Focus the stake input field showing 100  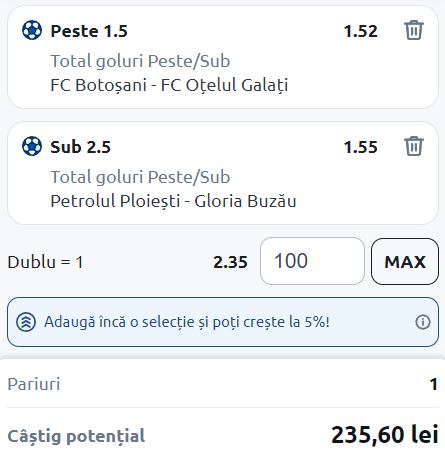click(312, 261)
